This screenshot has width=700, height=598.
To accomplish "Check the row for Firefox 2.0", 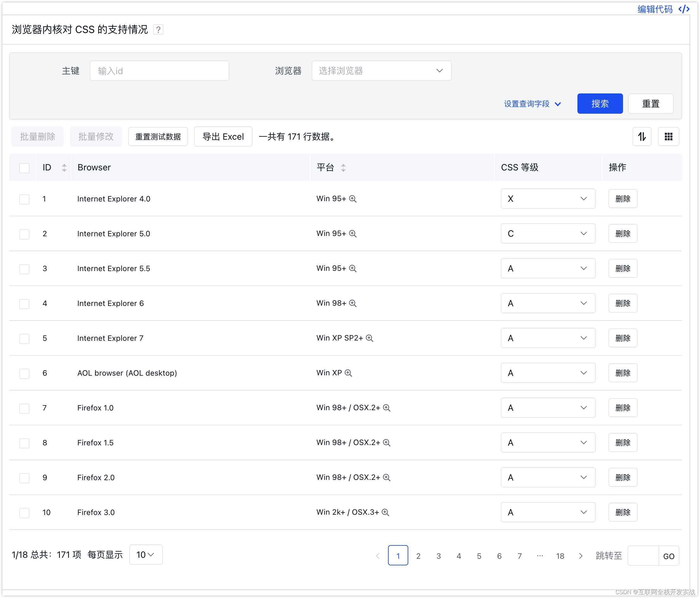I will pyautogui.click(x=24, y=478).
